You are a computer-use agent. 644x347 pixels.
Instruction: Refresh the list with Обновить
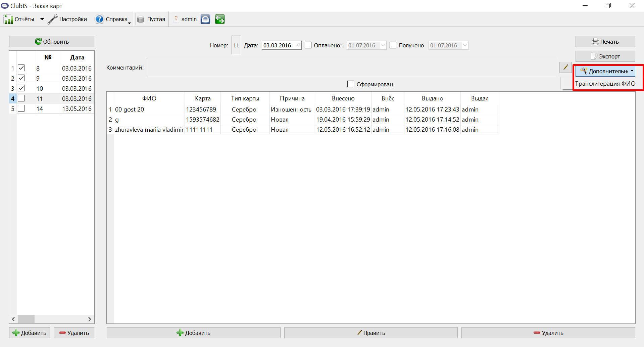[52, 42]
